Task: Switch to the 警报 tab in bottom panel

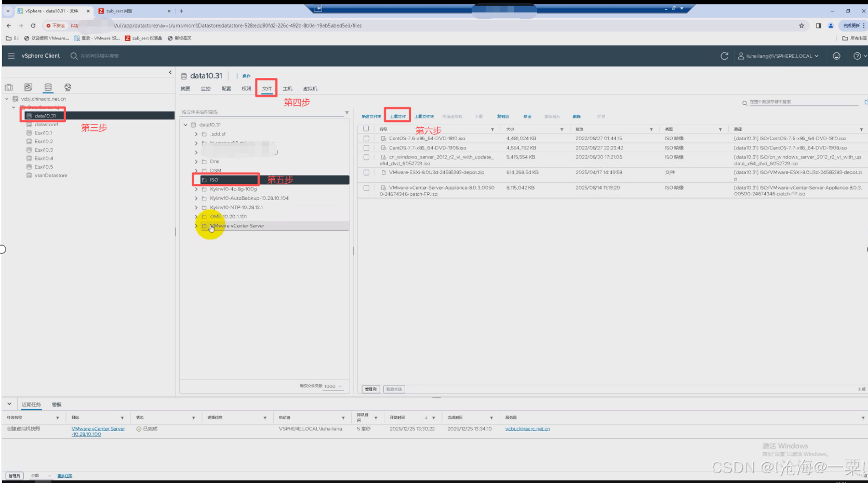Action: [x=57, y=405]
